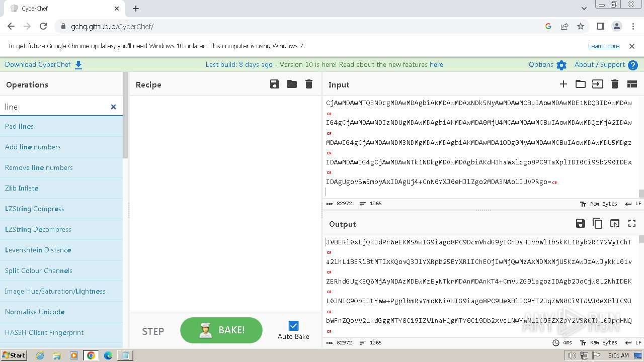Open the Windows Start menu
This screenshot has height=362, width=644.
[x=14, y=355]
